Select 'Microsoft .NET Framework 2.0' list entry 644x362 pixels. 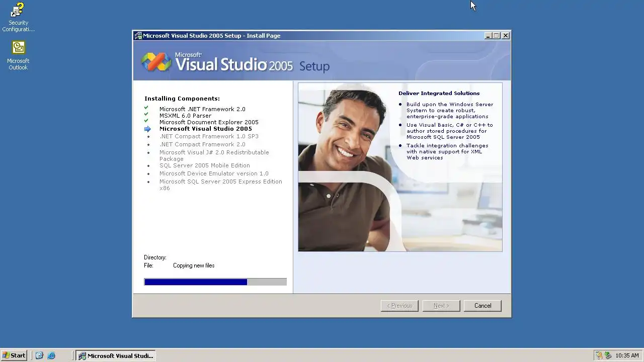coord(202,109)
